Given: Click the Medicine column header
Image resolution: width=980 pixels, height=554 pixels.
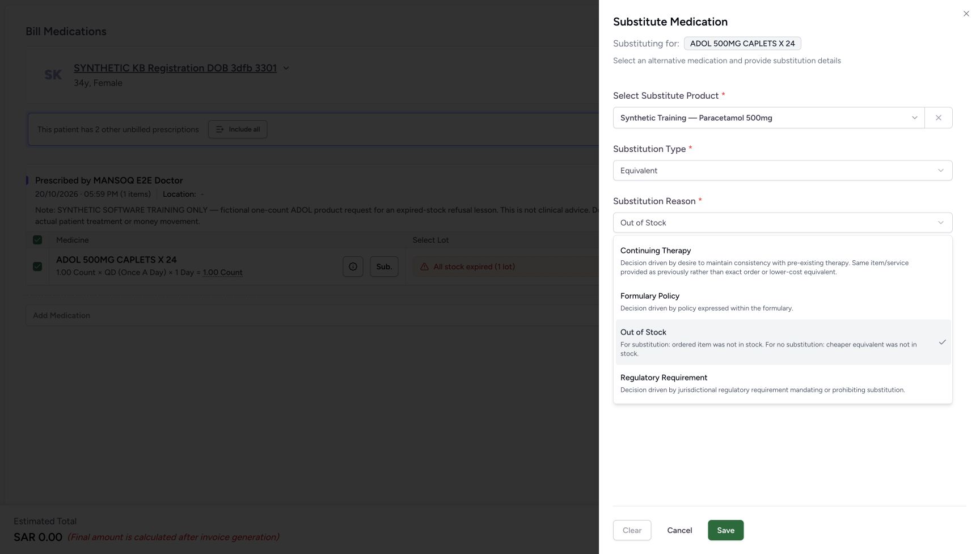Looking at the screenshot, I should pyautogui.click(x=73, y=240).
